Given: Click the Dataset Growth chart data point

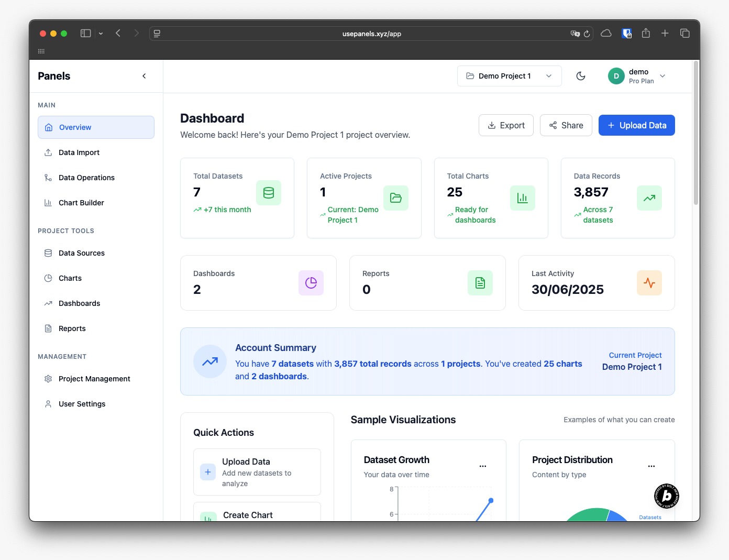Looking at the screenshot, I should click(x=491, y=500).
